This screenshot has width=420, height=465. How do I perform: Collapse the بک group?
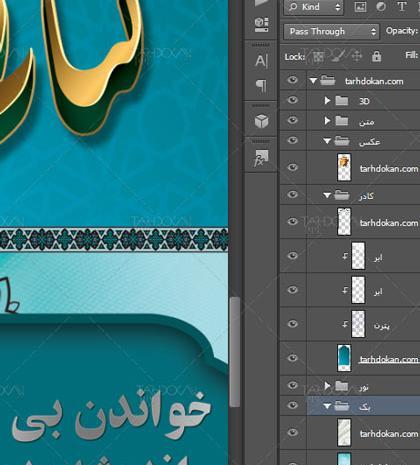327,406
